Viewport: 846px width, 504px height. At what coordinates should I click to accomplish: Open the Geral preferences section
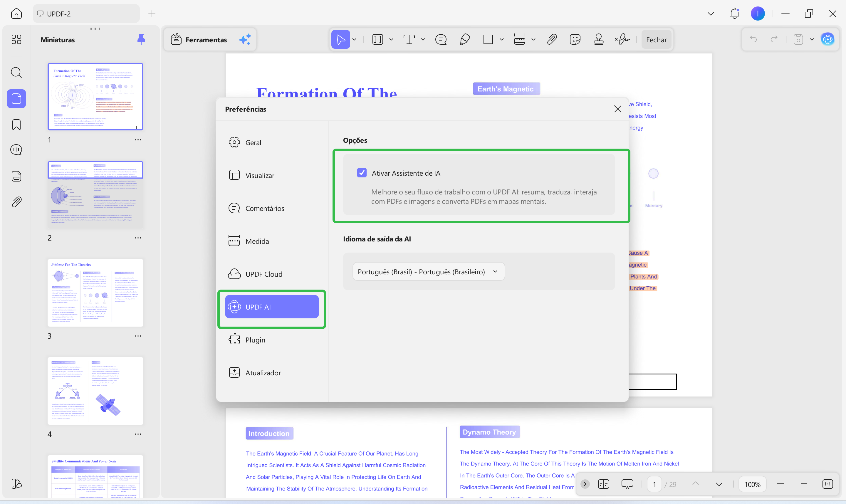click(x=272, y=142)
